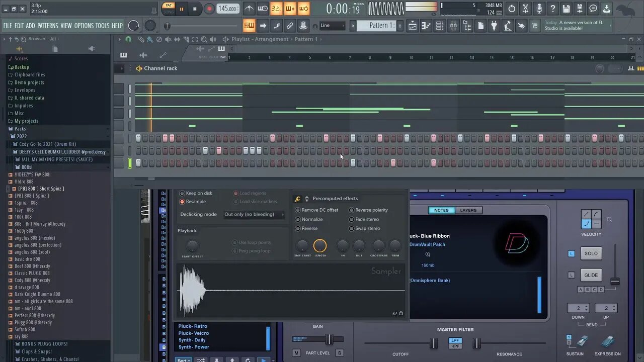
Task: Toggle the playlist magnet snap icon
Action: [x=128, y=39]
